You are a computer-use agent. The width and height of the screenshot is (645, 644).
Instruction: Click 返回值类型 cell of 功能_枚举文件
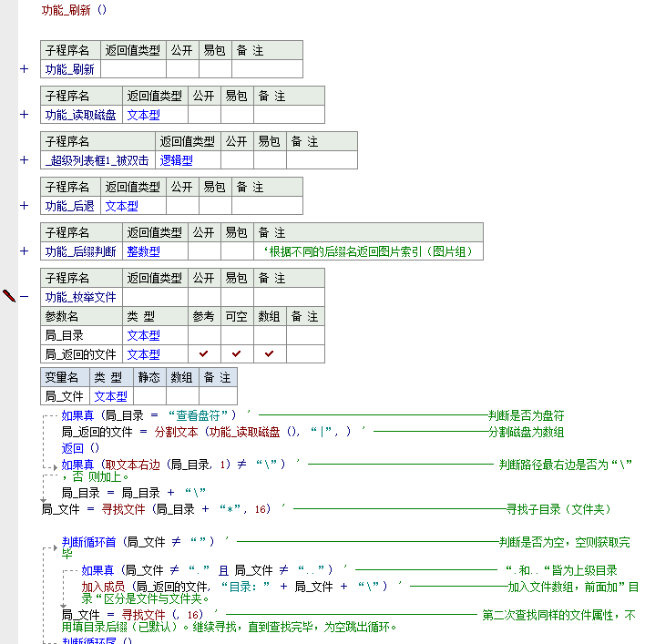155,297
